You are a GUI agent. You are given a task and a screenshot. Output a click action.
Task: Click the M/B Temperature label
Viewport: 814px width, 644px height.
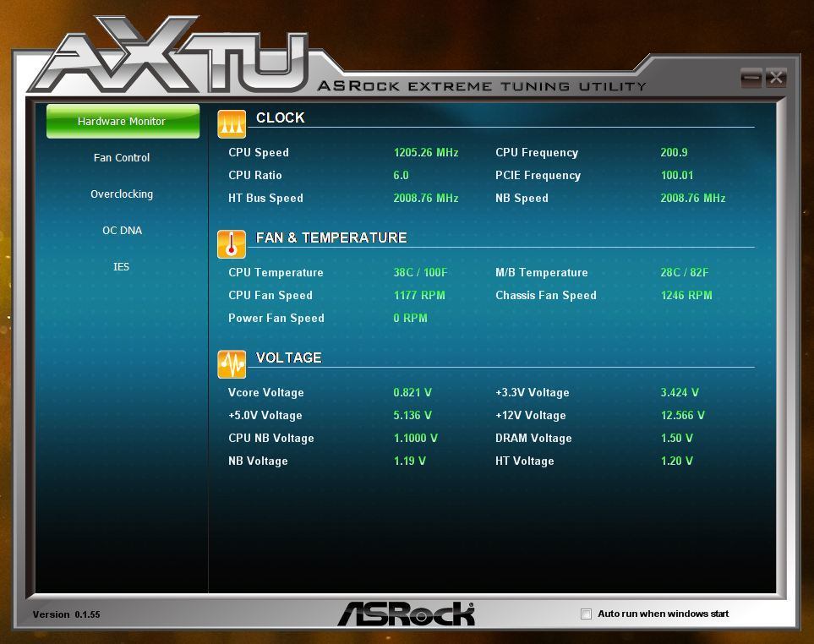click(542, 272)
